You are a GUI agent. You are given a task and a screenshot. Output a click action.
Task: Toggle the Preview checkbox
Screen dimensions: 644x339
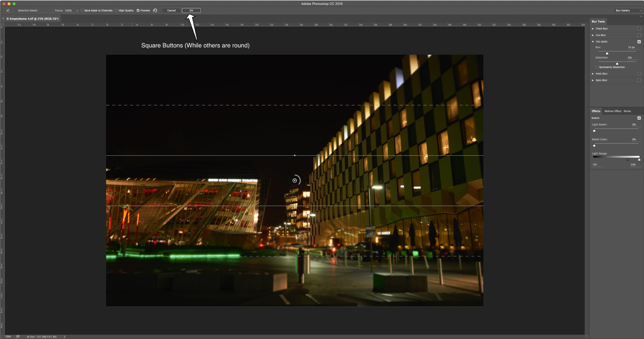(x=138, y=10)
